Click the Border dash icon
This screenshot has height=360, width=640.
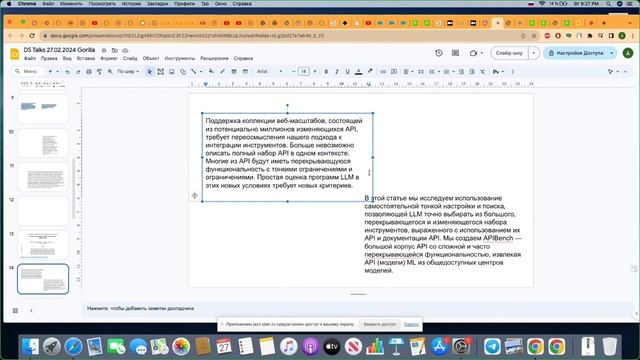click(245, 71)
